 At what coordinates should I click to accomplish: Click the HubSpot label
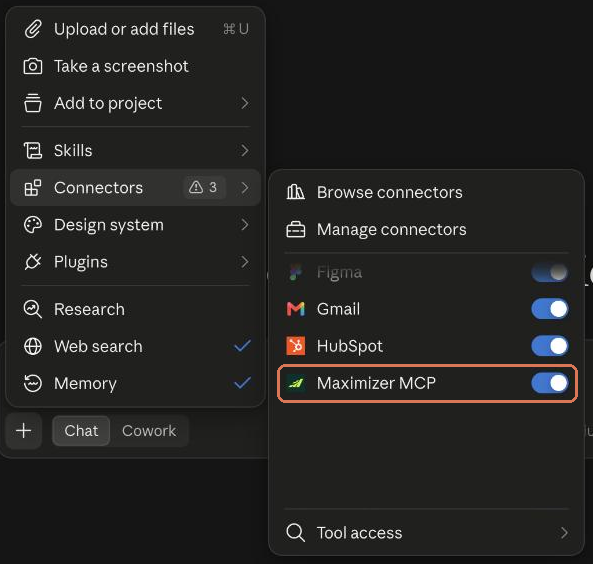(350, 346)
